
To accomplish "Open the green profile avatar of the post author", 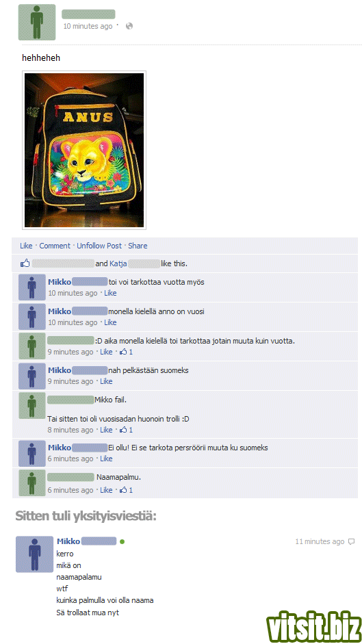I will [x=37, y=22].
